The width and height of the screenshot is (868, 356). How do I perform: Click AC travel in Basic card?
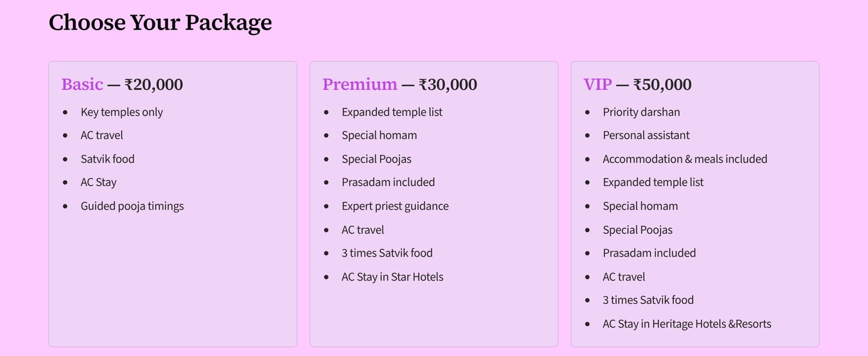pos(102,136)
